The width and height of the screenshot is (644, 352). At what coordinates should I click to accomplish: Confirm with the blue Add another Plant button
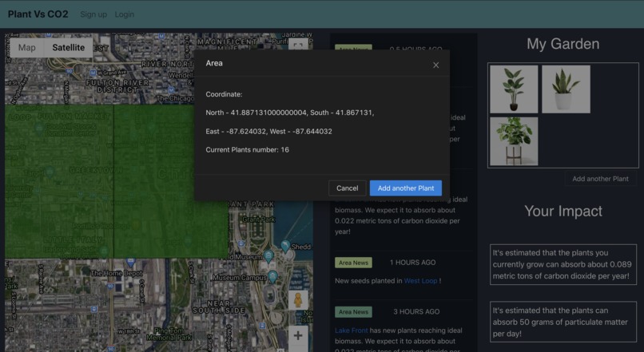[x=406, y=188]
